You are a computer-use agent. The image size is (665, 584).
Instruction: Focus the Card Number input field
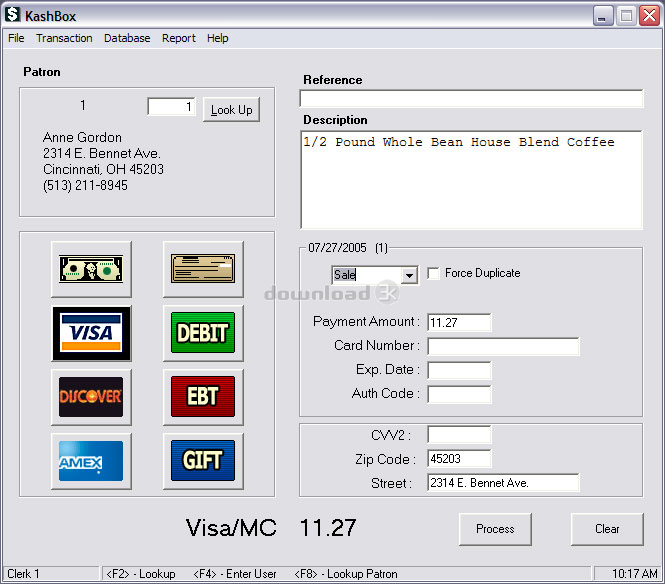point(503,346)
